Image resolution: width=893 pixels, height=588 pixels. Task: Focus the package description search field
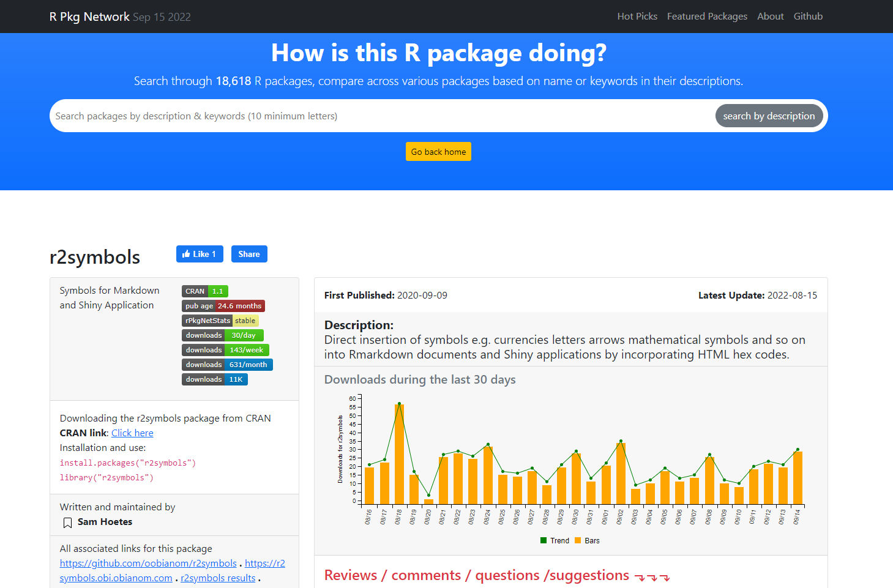pos(379,116)
